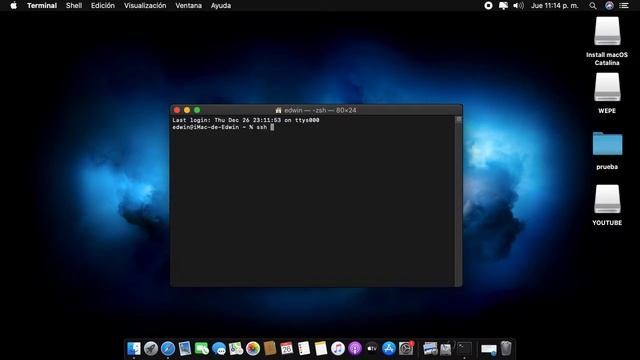This screenshot has height=360, width=640.
Task: Open Photos app in the dock
Action: 253,348
